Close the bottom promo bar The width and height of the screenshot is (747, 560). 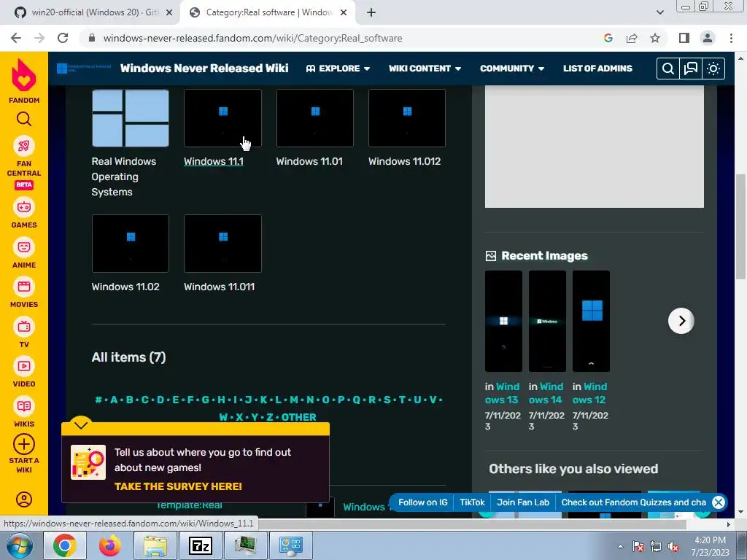click(x=719, y=502)
